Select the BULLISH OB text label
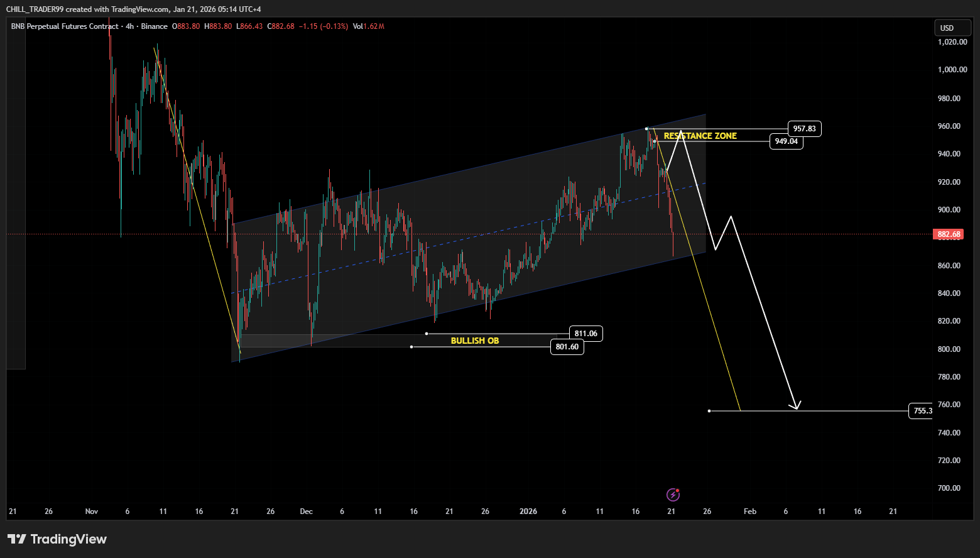The width and height of the screenshot is (980, 558). click(474, 341)
